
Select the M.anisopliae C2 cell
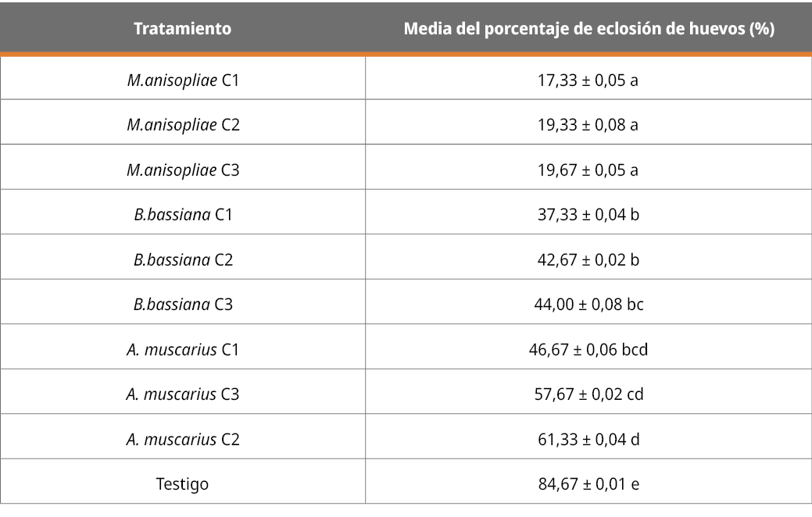(x=183, y=125)
